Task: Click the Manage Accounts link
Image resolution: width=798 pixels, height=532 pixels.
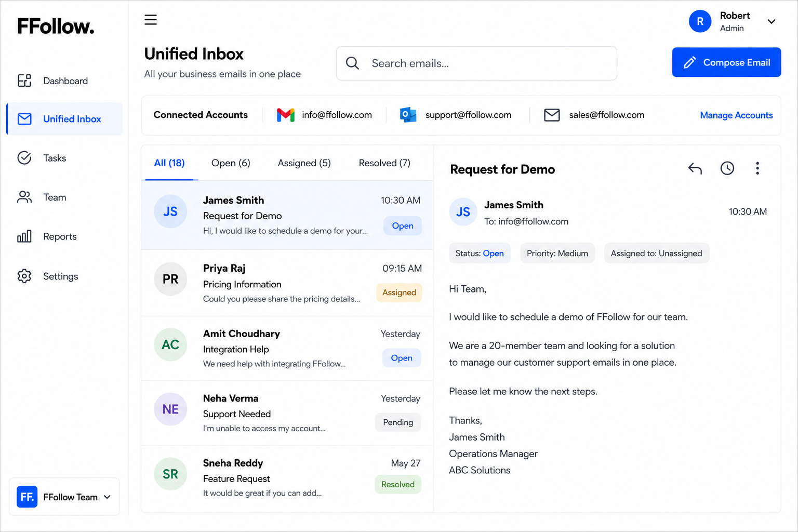Action: [x=736, y=115]
